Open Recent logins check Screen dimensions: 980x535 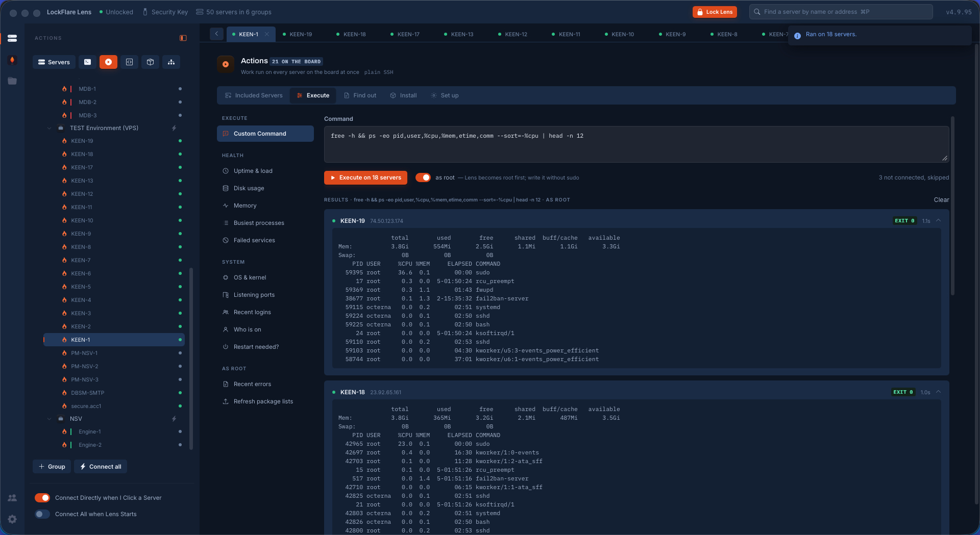click(x=265, y=312)
